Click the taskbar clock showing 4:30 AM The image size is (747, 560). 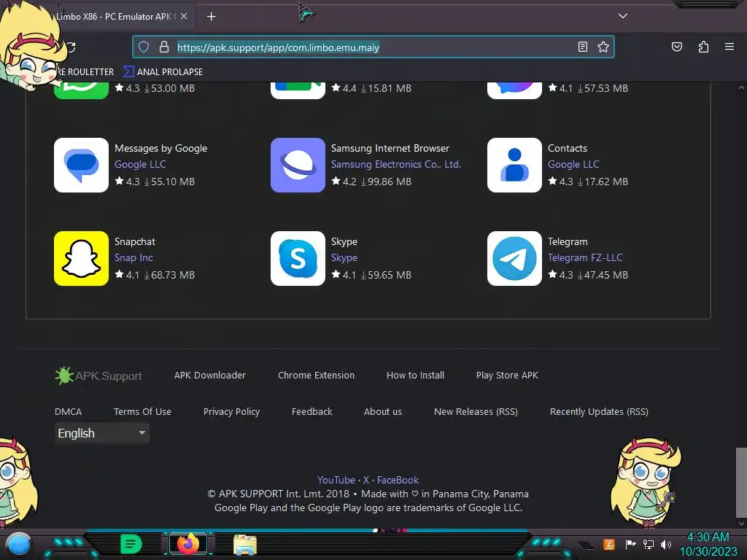708,544
